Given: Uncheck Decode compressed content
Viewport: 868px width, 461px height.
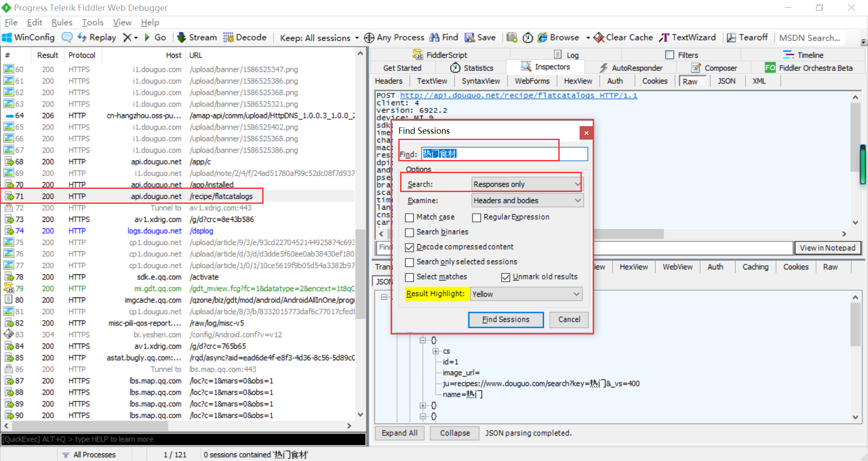Looking at the screenshot, I should pos(410,247).
